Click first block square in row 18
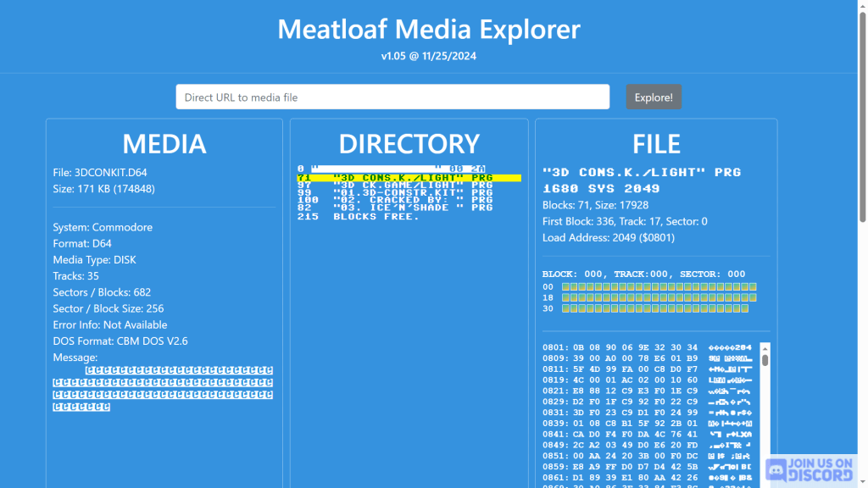Screen dimensions: 868x488 pos(566,298)
